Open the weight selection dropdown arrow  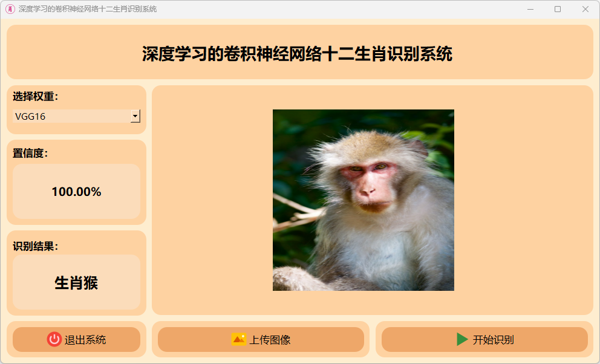click(135, 116)
